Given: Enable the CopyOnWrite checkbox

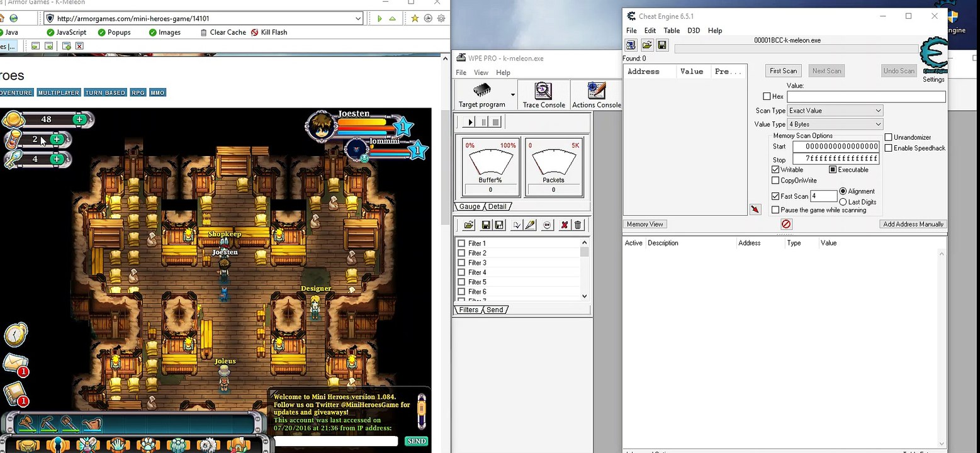Looking at the screenshot, I should coord(775,181).
